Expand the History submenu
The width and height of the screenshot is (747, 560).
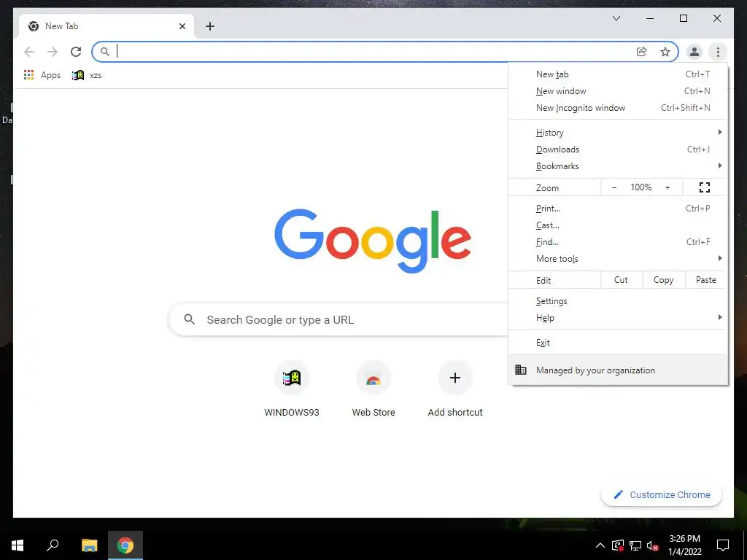coord(618,133)
